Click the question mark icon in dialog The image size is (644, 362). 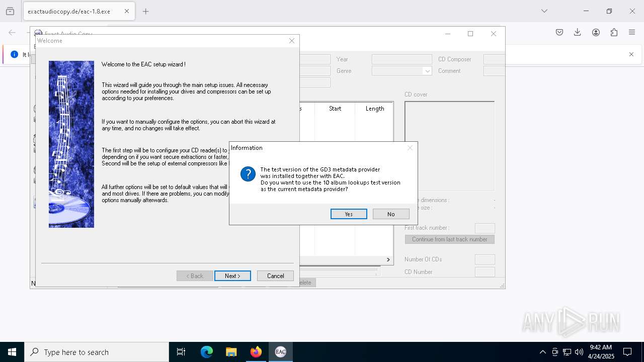(x=248, y=174)
